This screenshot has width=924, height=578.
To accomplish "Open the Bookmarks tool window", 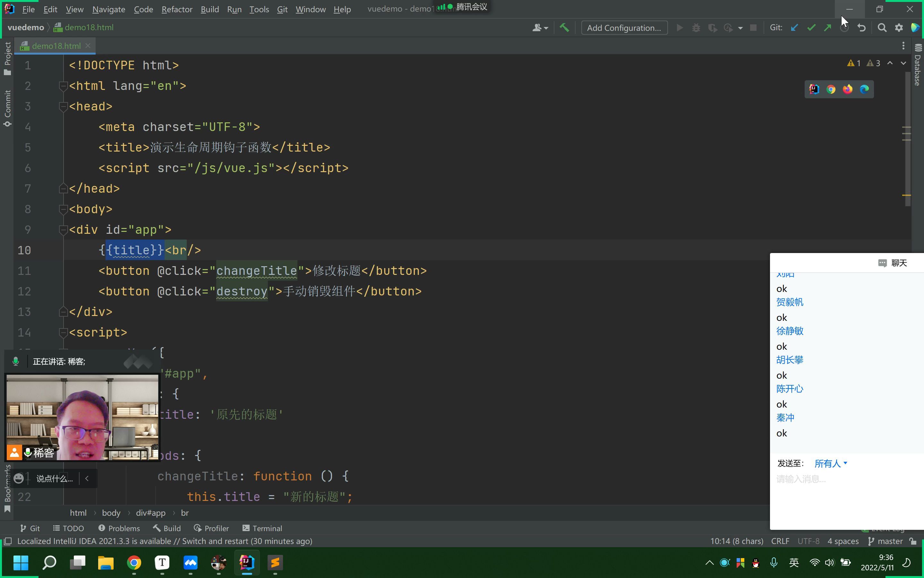I will 7,488.
